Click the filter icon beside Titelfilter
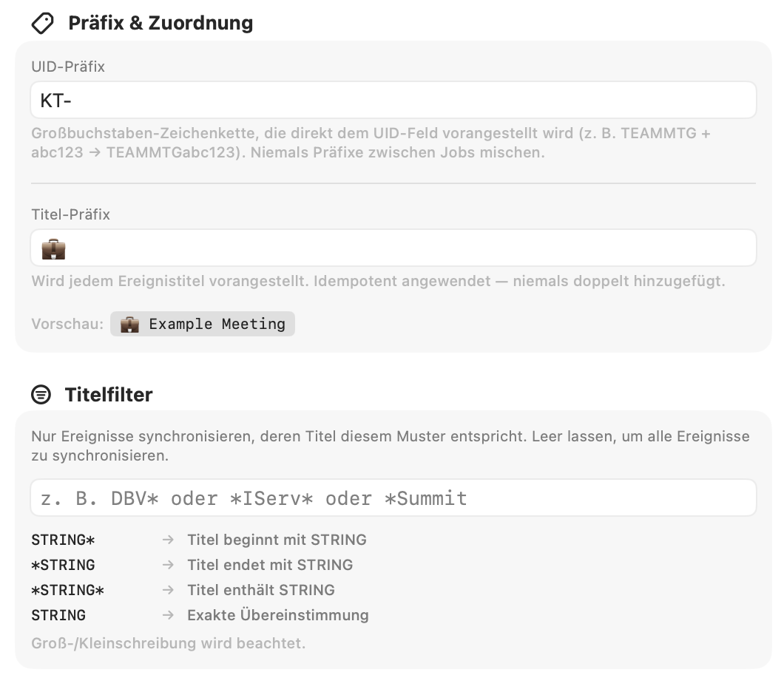This screenshot has width=784, height=692. [x=41, y=395]
